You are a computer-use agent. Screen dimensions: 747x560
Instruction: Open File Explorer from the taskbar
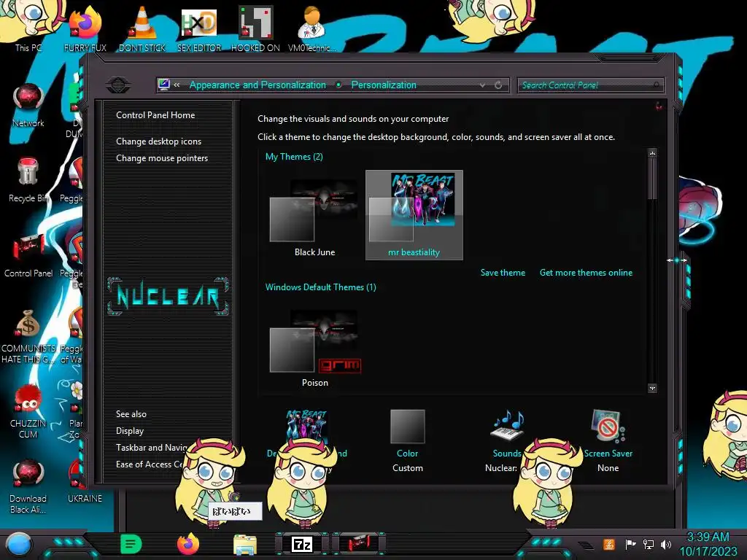click(245, 545)
